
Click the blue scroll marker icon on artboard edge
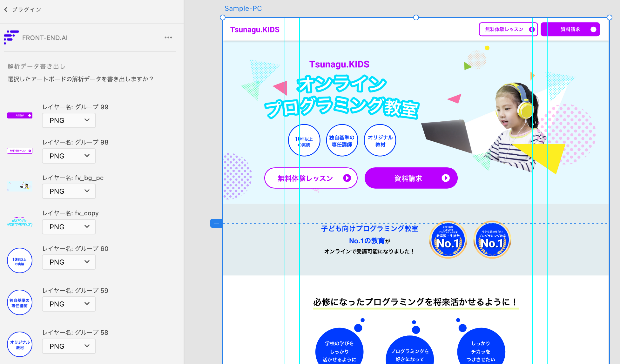[x=216, y=223]
